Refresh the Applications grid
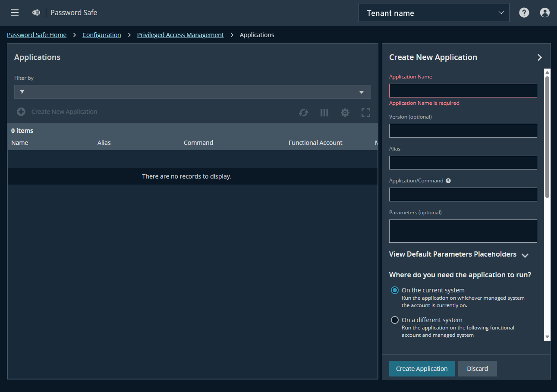 point(303,112)
